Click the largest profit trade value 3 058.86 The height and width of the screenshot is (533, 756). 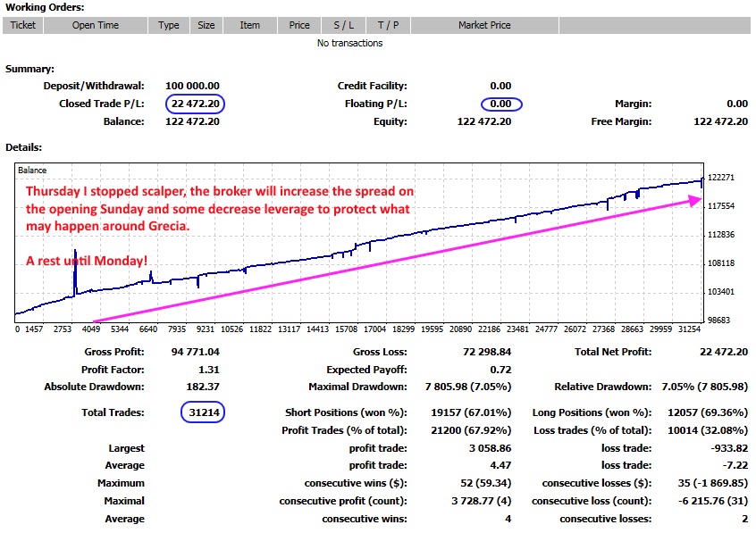click(x=490, y=448)
